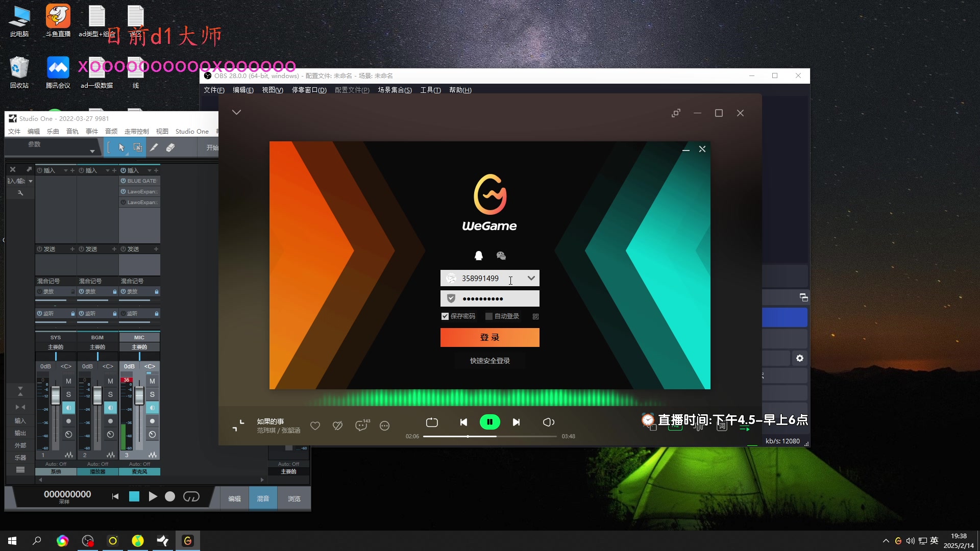Toggle loop in Studio One transport
Image resolution: width=980 pixels, height=551 pixels.
click(191, 496)
